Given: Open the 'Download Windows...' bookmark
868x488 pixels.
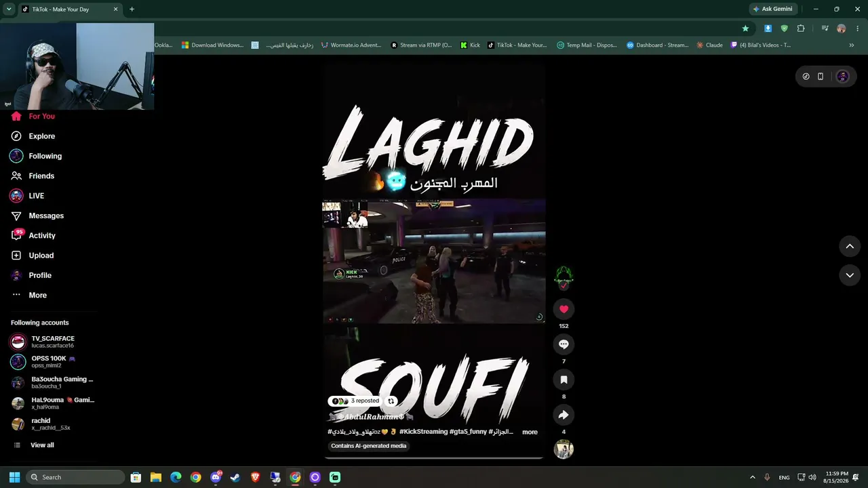Looking at the screenshot, I should click(212, 45).
